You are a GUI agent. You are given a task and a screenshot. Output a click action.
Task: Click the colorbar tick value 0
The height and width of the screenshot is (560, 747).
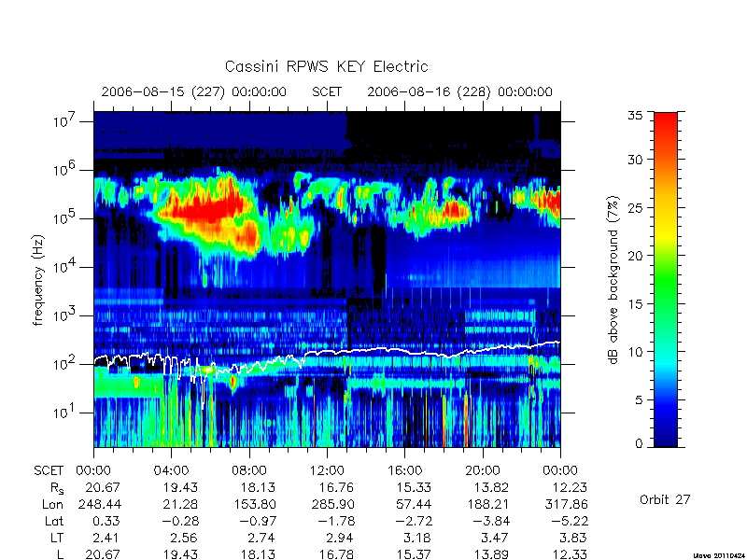(x=639, y=443)
